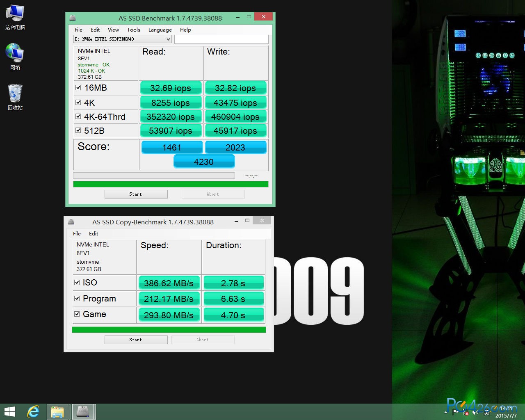Click the Program speed 212.17 MB/s

(169, 299)
